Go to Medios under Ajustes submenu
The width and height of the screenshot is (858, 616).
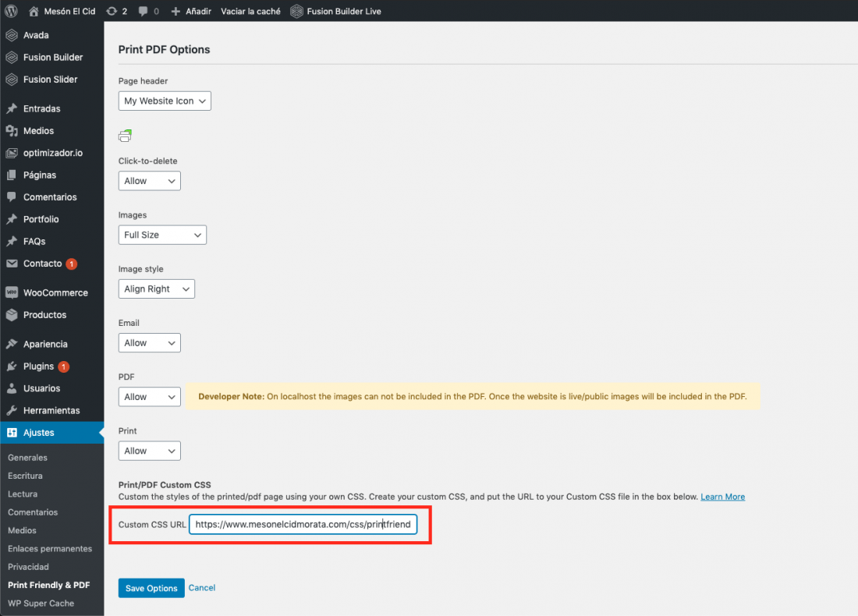(22, 531)
